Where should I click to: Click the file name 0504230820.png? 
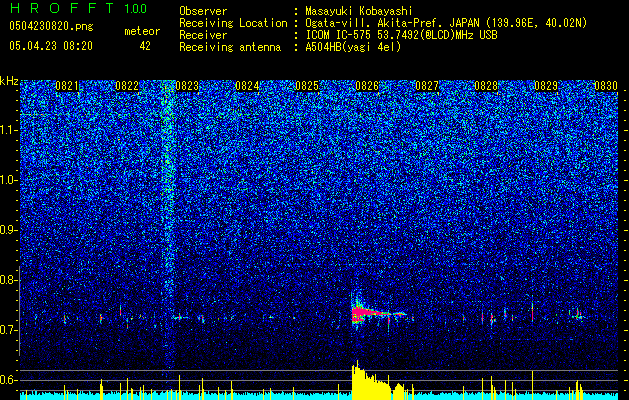(51, 26)
